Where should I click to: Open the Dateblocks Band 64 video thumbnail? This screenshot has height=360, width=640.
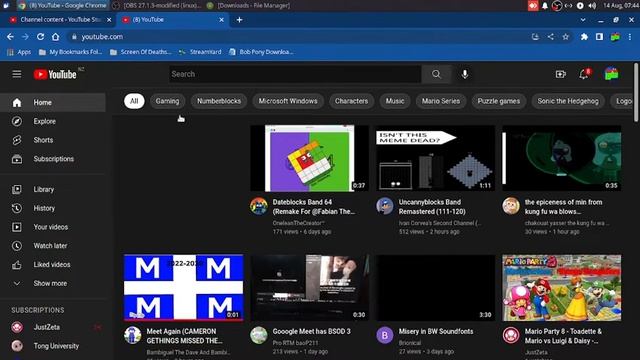[x=309, y=158]
